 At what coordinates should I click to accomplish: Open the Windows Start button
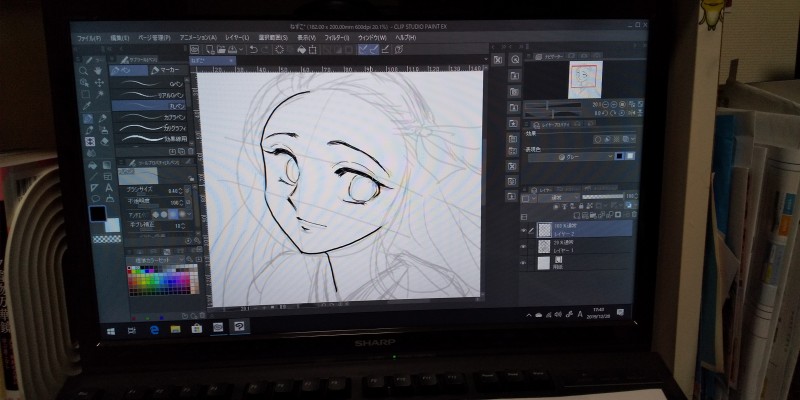click(111, 331)
